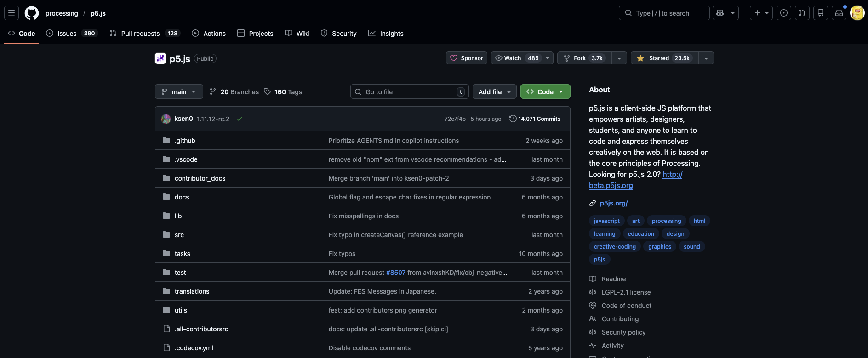Unstar the repository with Starred button
Viewport: 868px width, 358px height.
point(664,58)
